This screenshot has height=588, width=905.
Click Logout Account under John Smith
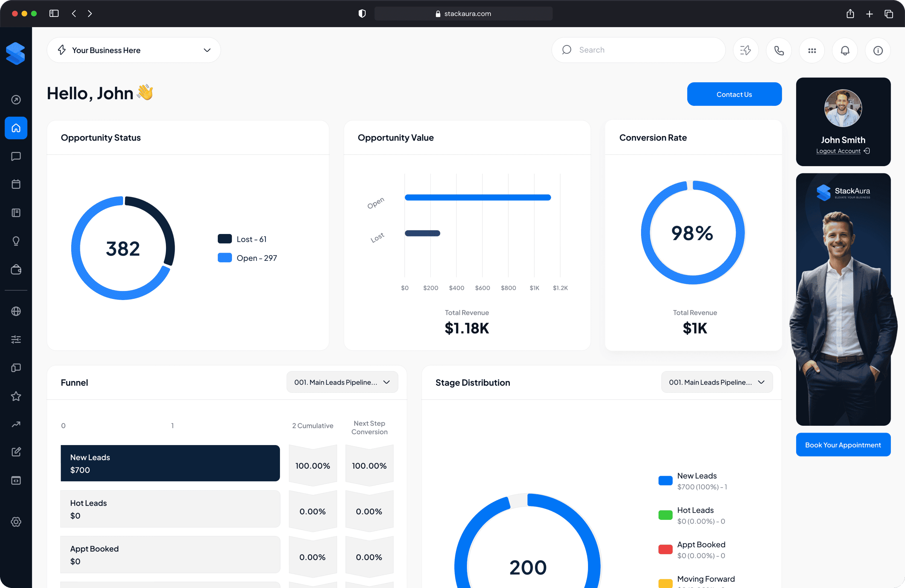pos(838,151)
